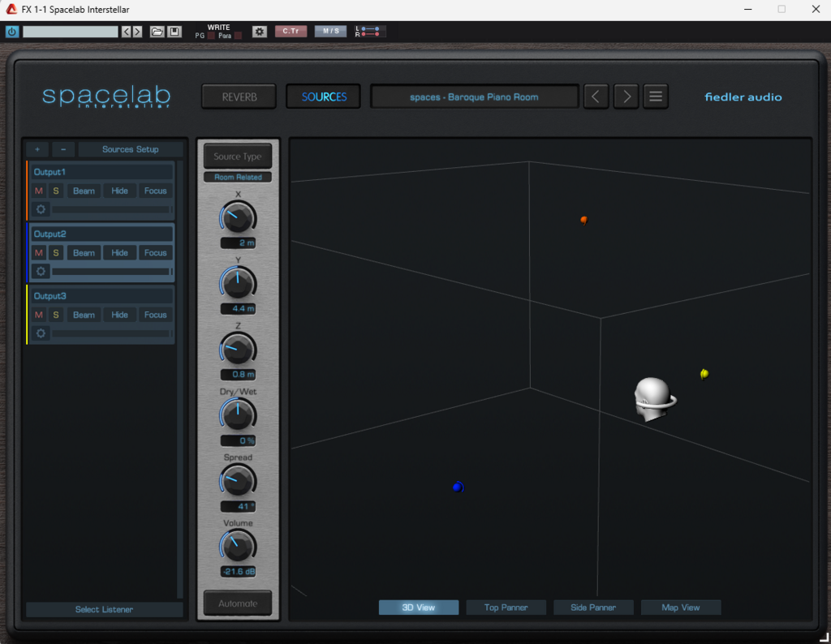The image size is (831, 644).
Task: Hide Output2 source
Action: click(x=120, y=252)
